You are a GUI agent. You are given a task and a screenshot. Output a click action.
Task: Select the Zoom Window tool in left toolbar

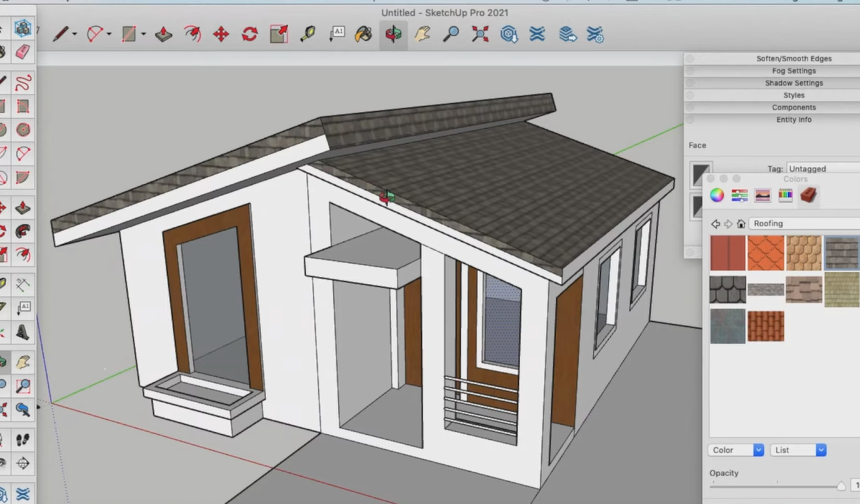[23, 386]
